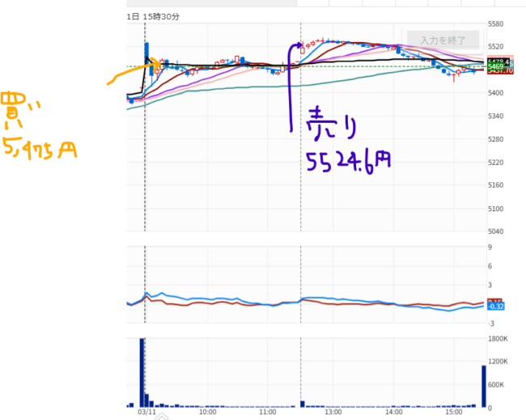Click the purple handwritten 売り annotation
This screenshot has height=420, width=526.
pos(331,125)
